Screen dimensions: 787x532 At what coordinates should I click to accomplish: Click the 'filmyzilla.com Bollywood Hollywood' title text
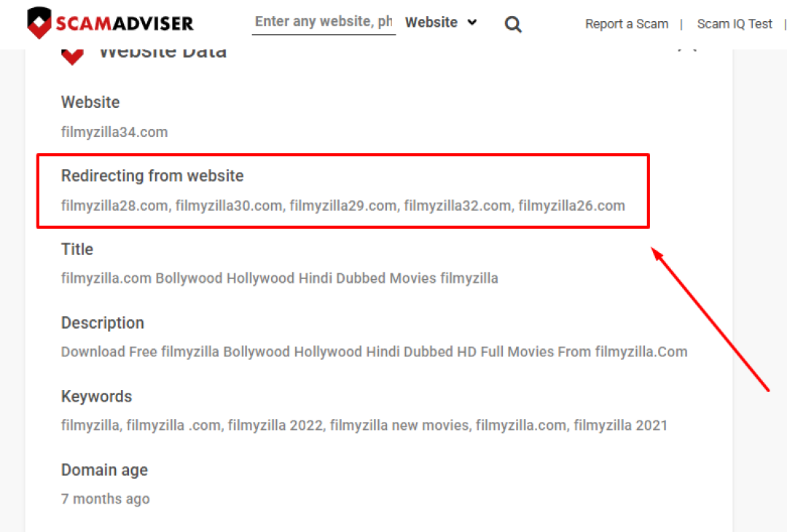coord(280,278)
